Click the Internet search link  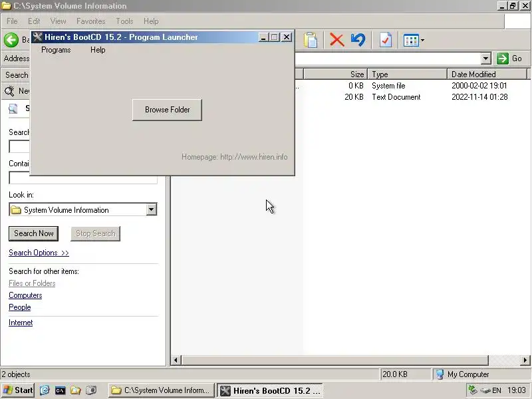click(21, 323)
